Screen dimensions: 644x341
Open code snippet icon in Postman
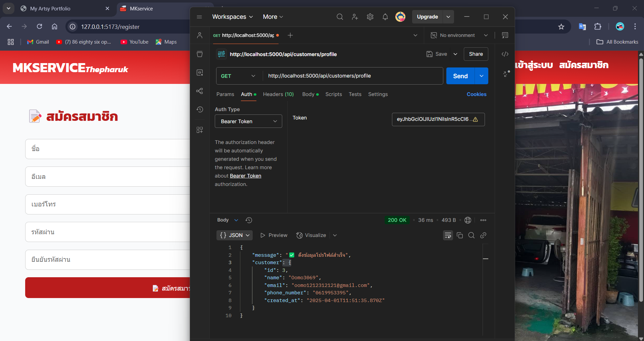(x=505, y=54)
